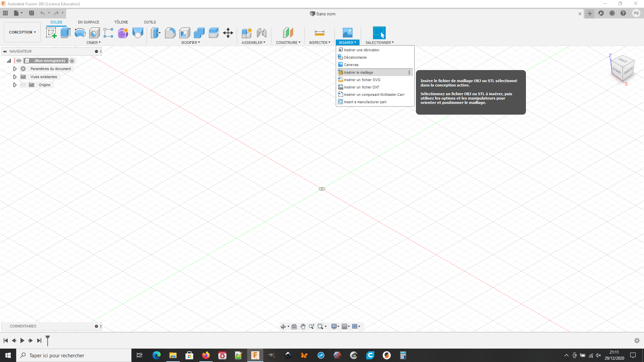Image resolution: width=644 pixels, height=362 pixels.
Task: Click the Undo arrow
Action: pos(42,13)
